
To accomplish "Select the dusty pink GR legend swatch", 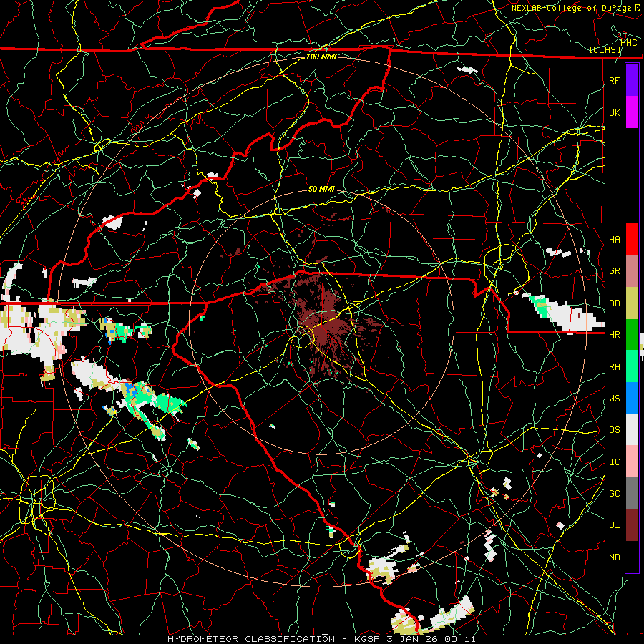I will tap(632, 271).
